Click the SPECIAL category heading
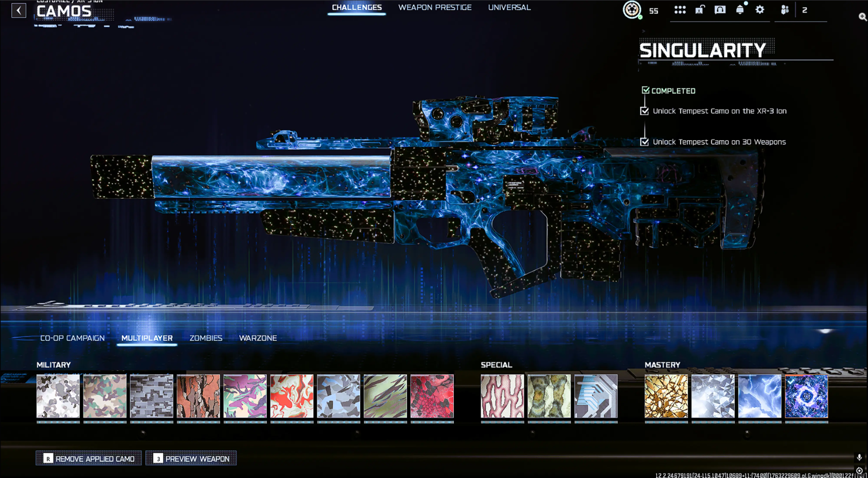The image size is (868, 478). point(496,365)
